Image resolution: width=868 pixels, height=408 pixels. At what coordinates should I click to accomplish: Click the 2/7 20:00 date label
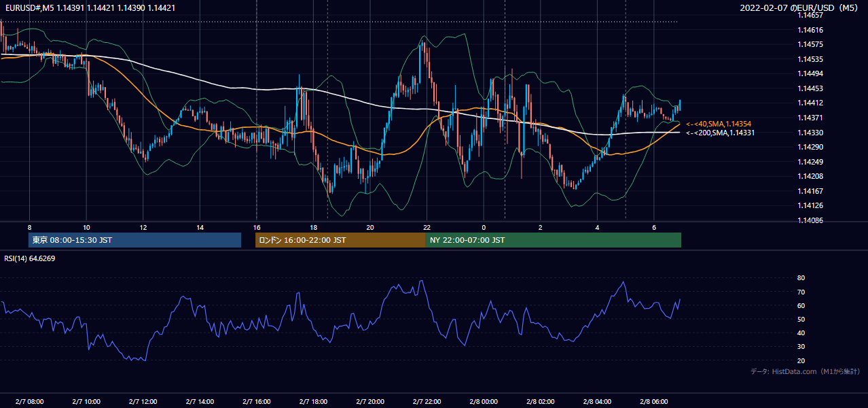pos(370,401)
